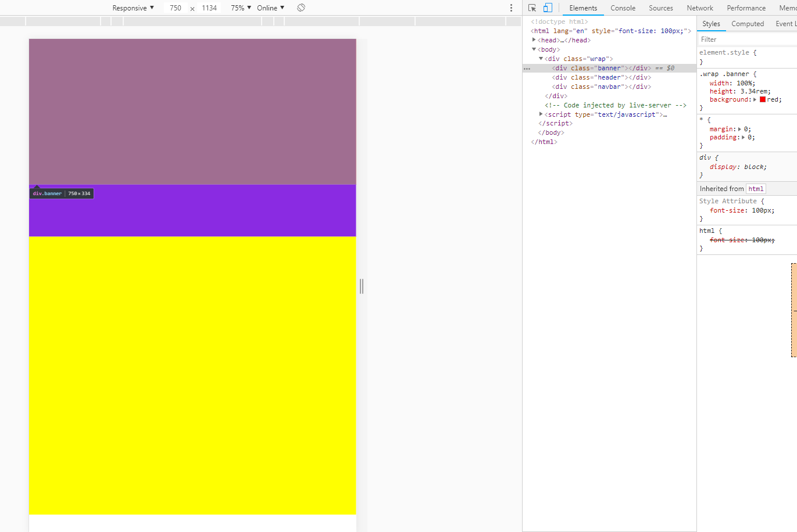This screenshot has height=532, width=797.
Task: Expand the background shorthand triangle
Action: tap(755, 99)
